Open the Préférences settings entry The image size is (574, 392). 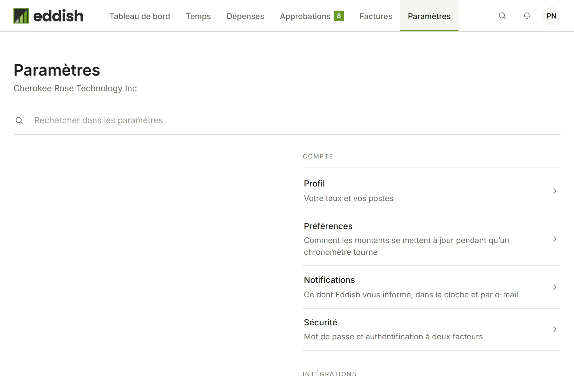tap(432, 239)
